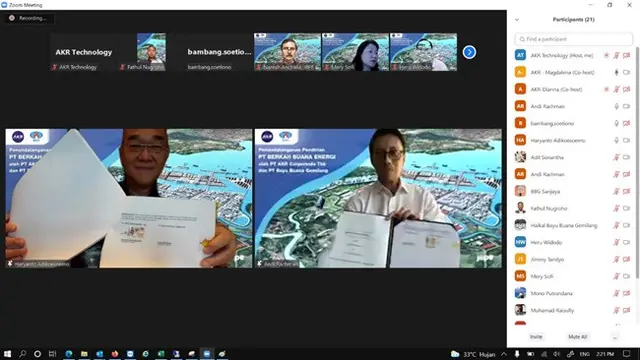
Task: Click Mono Putrandana's camera-off icon
Action: point(627,293)
